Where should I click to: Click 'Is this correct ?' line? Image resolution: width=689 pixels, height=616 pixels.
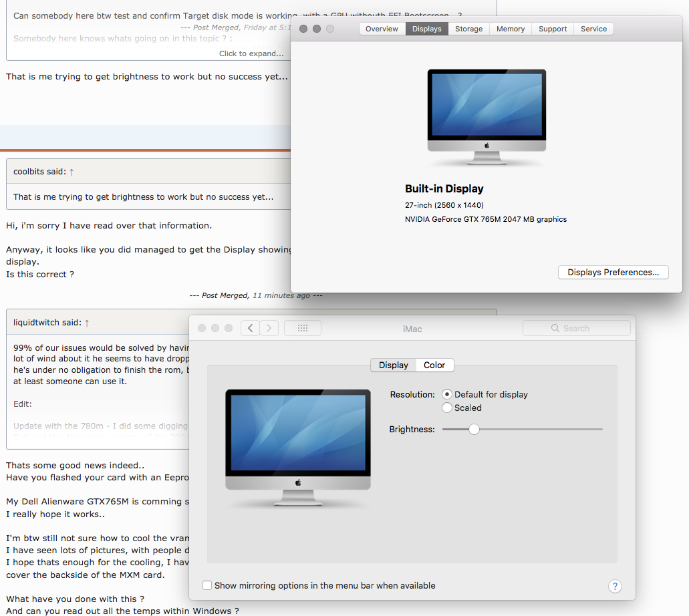click(40, 274)
